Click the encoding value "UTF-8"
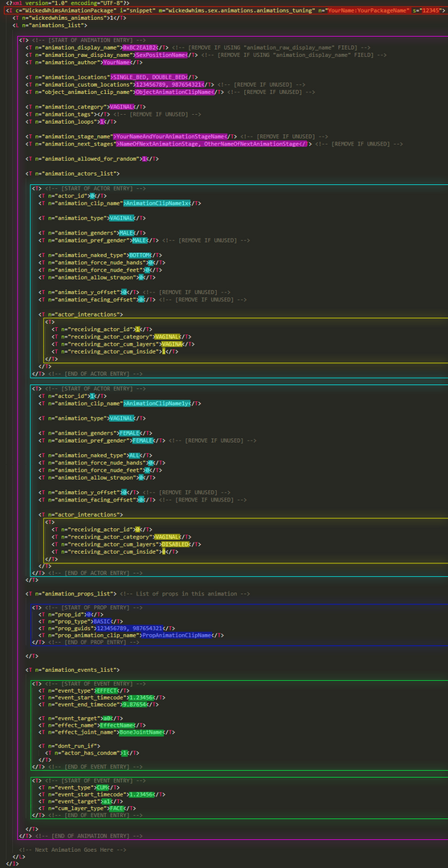 pyautogui.click(x=112, y=3)
